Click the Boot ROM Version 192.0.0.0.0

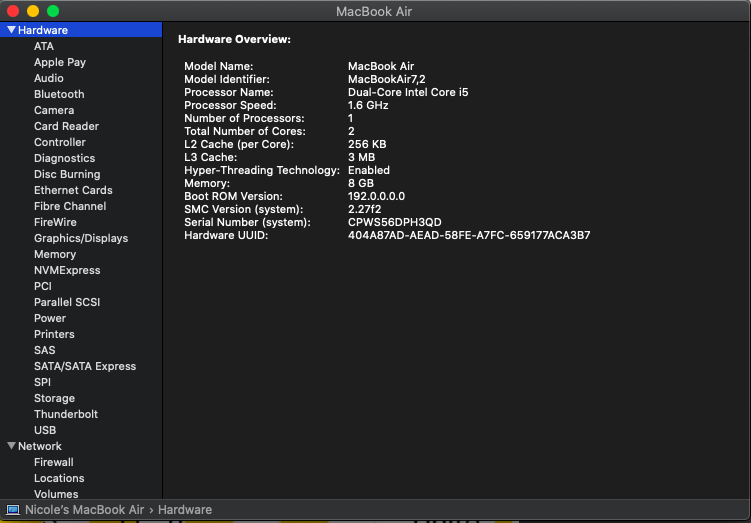[x=376, y=196]
